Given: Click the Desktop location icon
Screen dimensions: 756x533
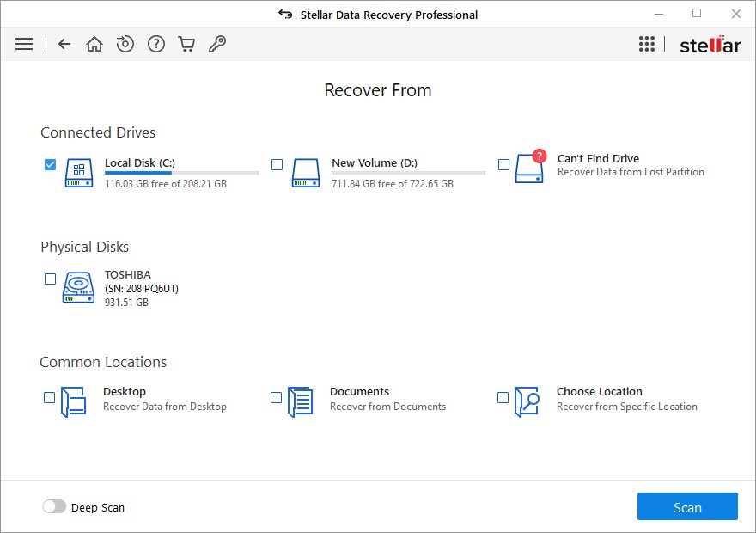Looking at the screenshot, I should click(x=73, y=401).
